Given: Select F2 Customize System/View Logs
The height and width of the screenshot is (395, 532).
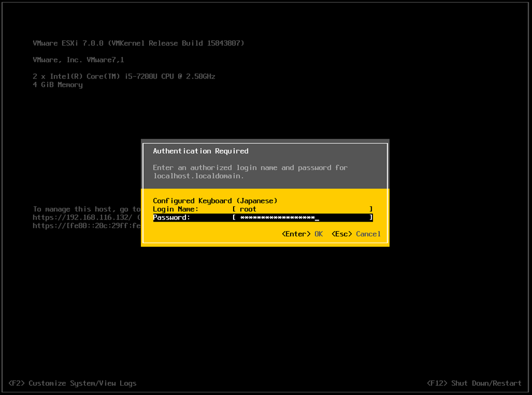Looking at the screenshot, I should 72,383.
